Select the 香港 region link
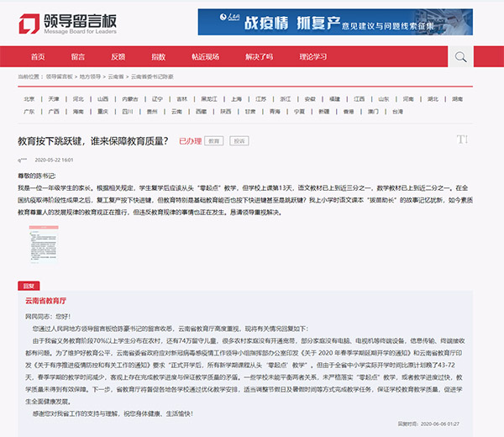Screen dimensions: 504x437 coord(349,112)
